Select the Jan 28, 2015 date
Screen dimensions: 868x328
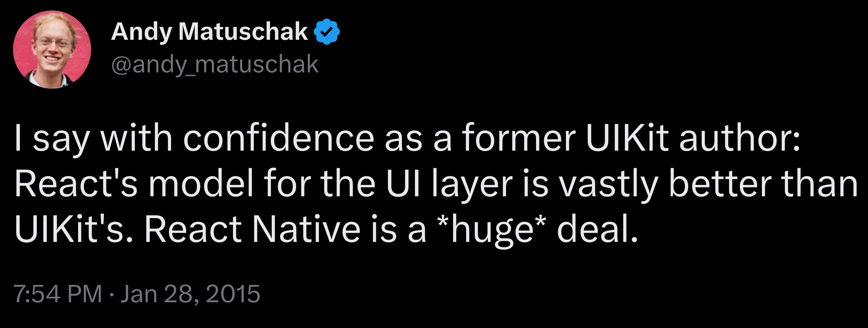(190, 294)
